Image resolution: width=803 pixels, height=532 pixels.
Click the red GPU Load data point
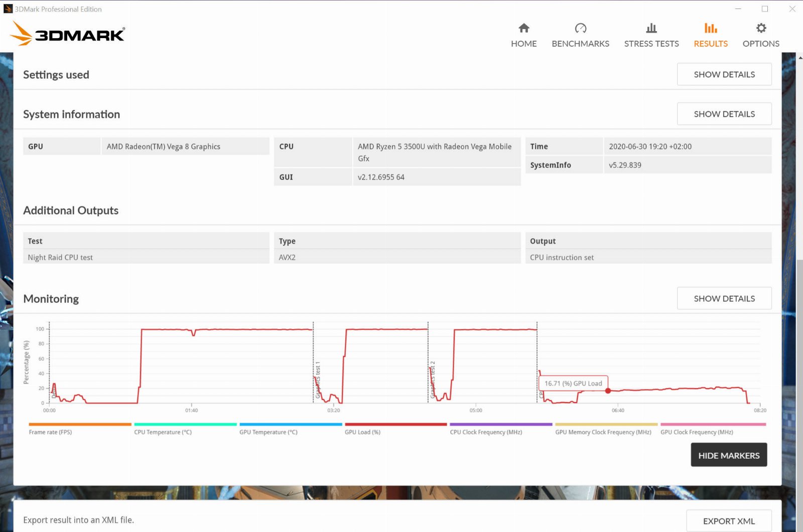[608, 391]
